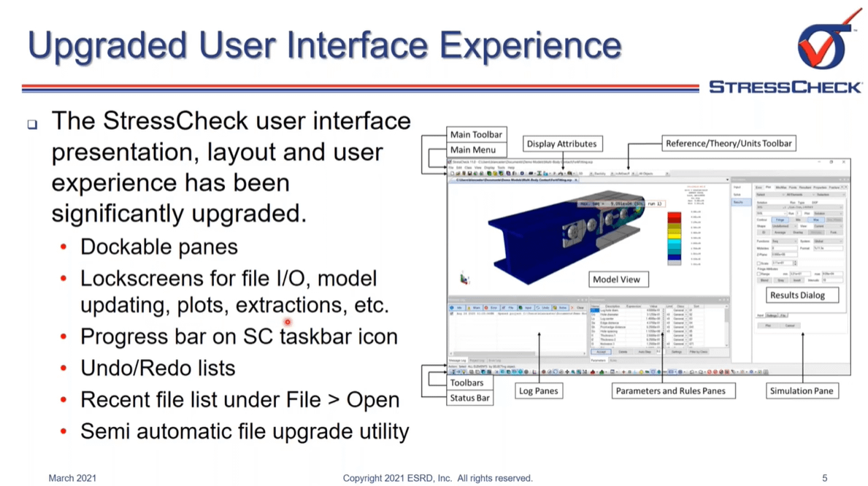Click the Midsides input field
The image size is (868, 486).
tap(785, 248)
